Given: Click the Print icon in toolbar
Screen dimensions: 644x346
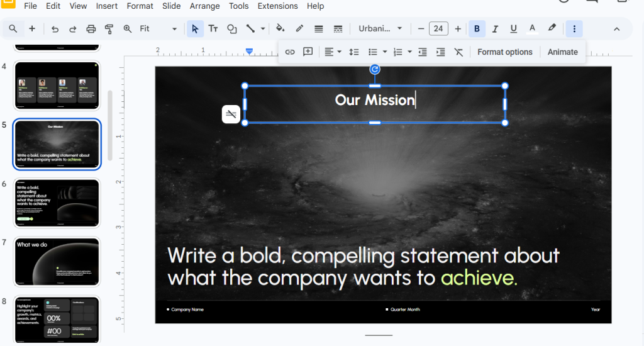Looking at the screenshot, I should [91, 29].
